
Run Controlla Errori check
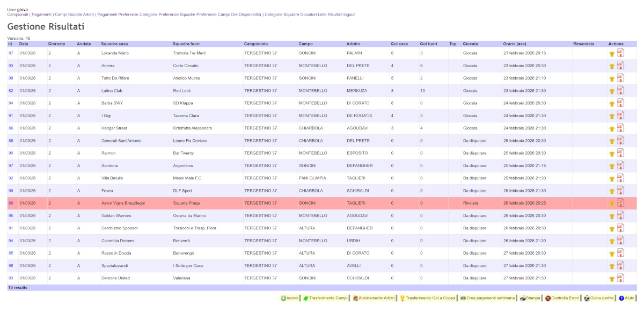click(x=562, y=298)
